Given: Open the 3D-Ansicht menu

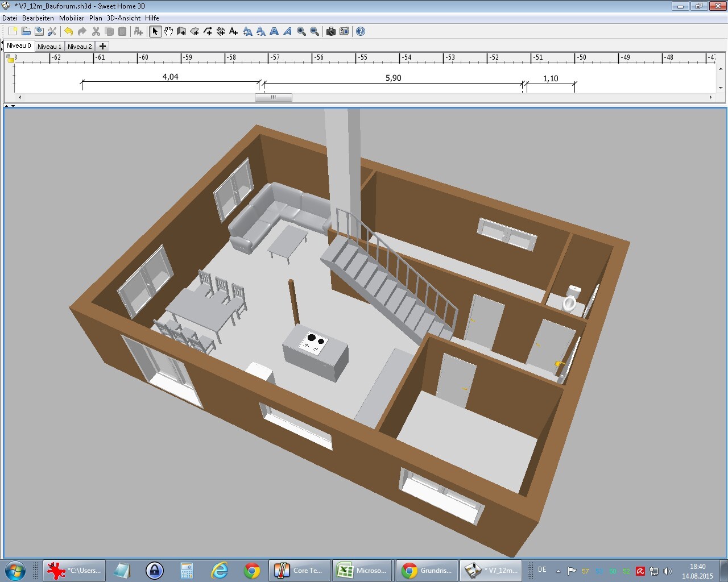Looking at the screenshot, I should (123, 18).
